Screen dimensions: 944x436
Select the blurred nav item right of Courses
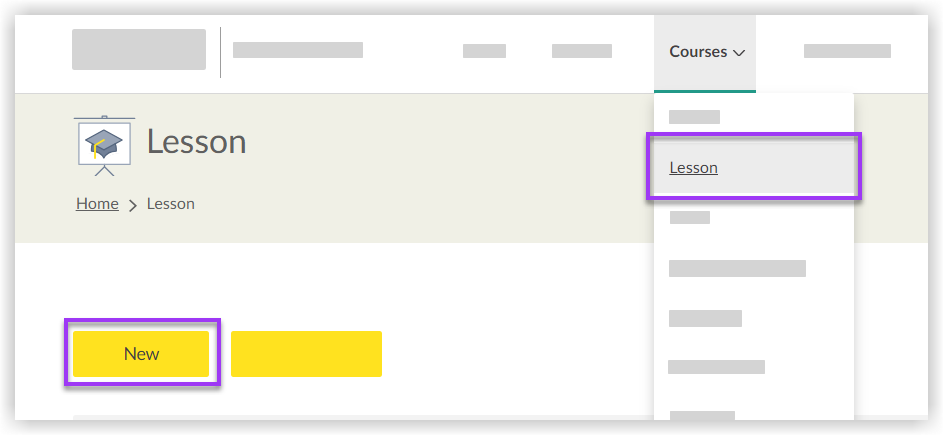(847, 51)
